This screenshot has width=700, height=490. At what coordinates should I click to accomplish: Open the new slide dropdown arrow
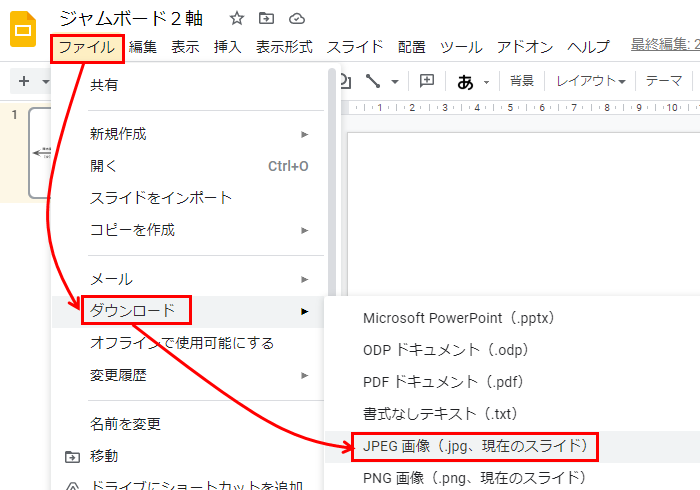(46, 81)
